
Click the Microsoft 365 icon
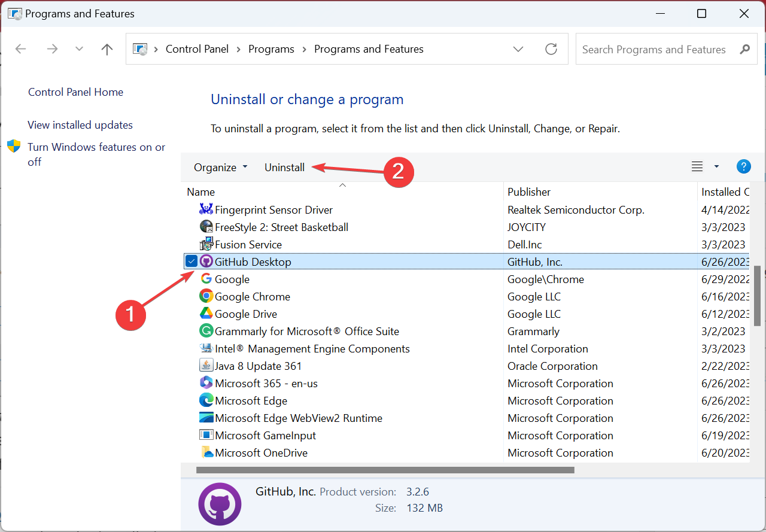click(206, 383)
